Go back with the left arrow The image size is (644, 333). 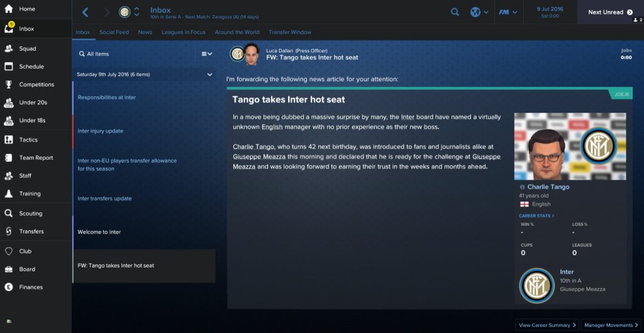pos(86,13)
